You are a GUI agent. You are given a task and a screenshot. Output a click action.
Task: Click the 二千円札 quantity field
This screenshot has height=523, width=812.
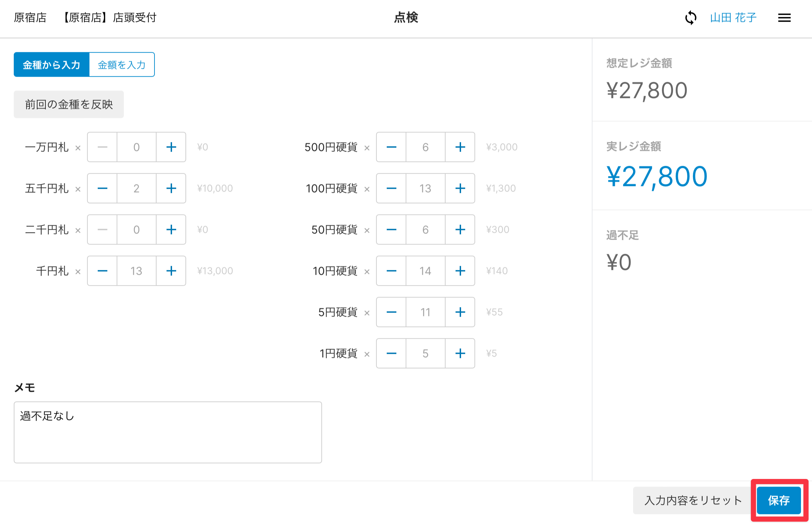coord(137,230)
